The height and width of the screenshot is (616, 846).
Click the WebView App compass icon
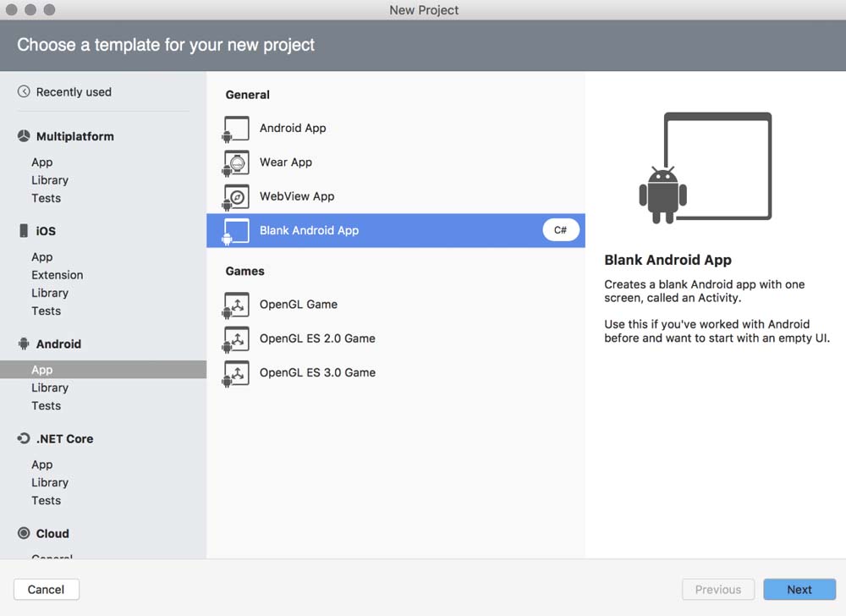coord(236,196)
